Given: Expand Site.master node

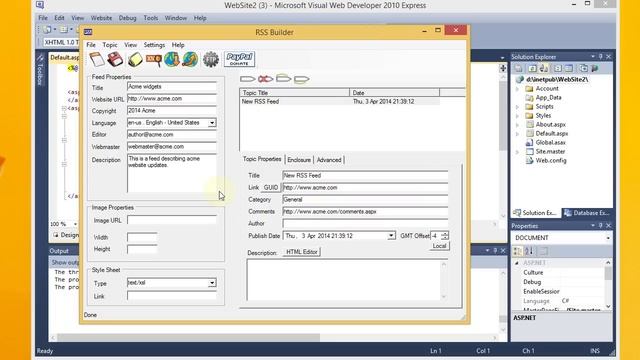Looking at the screenshot, I should (518, 151).
